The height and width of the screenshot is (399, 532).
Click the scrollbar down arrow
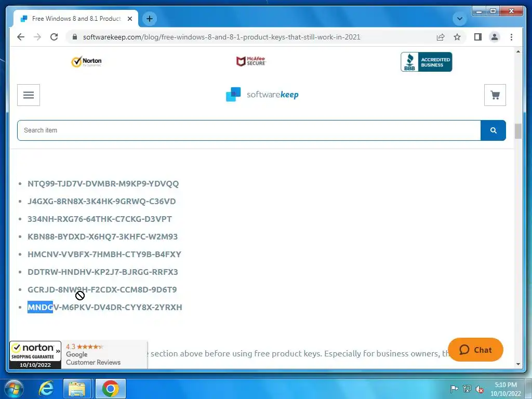[518, 364]
